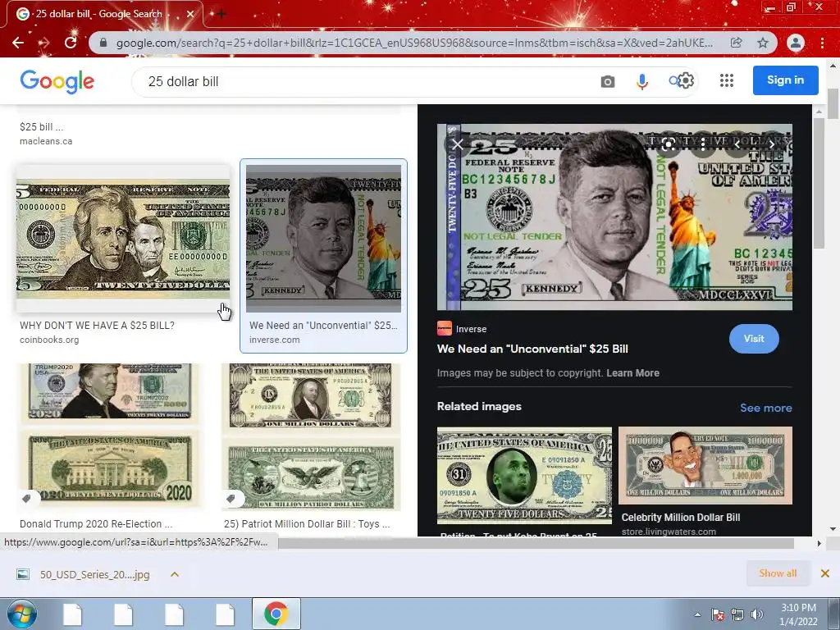Open the Windows Start menu
The height and width of the screenshot is (630, 840).
[21, 614]
